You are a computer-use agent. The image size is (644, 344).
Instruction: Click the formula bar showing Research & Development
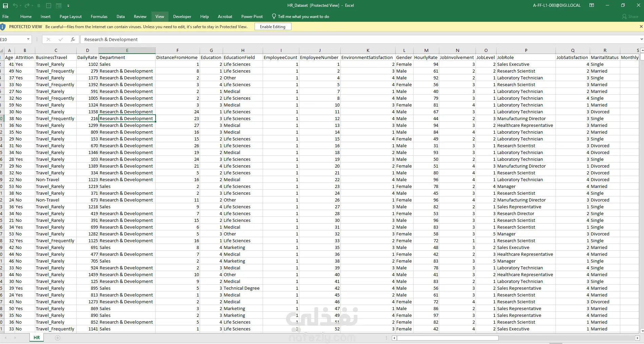click(x=359, y=39)
